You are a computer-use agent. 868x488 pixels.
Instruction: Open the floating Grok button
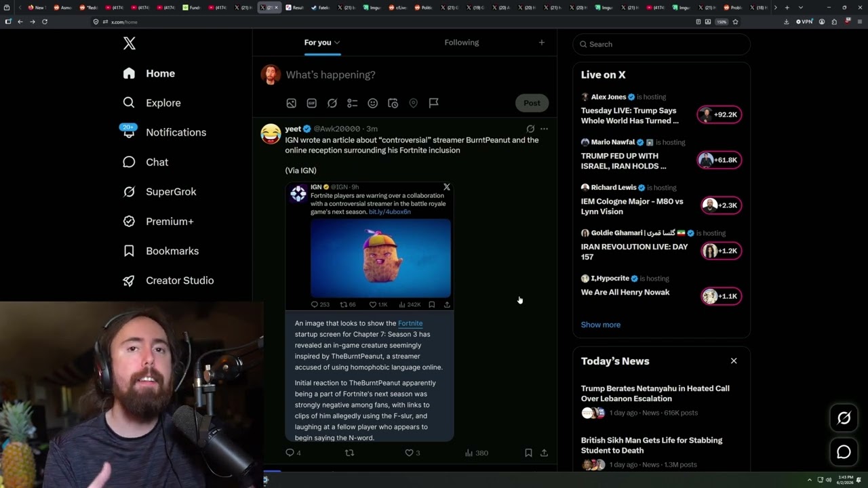pos(844,418)
